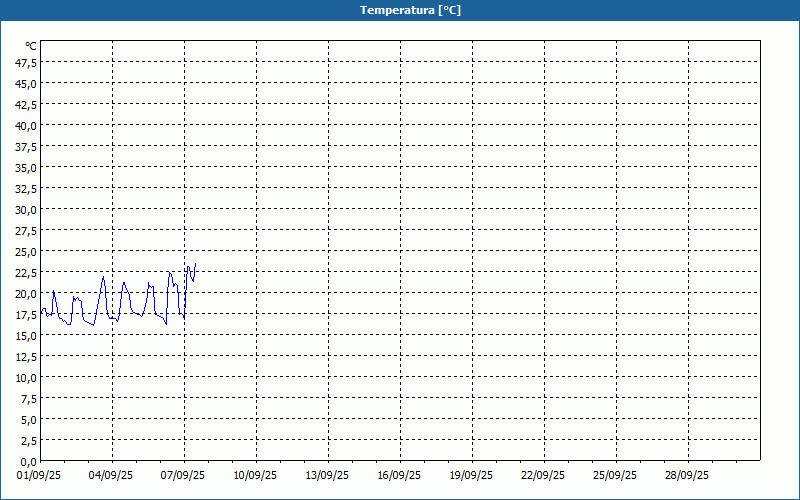
Task: Click the Temperatura [°C] chart title
Action: pyautogui.click(x=410, y=10)
